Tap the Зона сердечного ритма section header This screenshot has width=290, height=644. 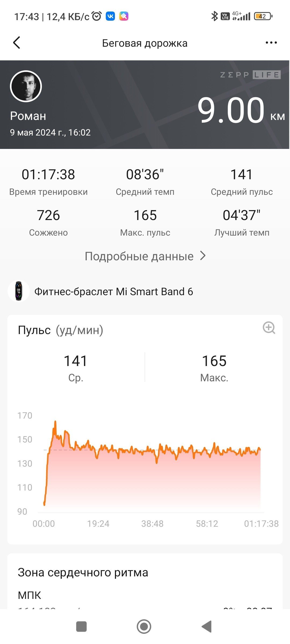[x=83, y=572]
